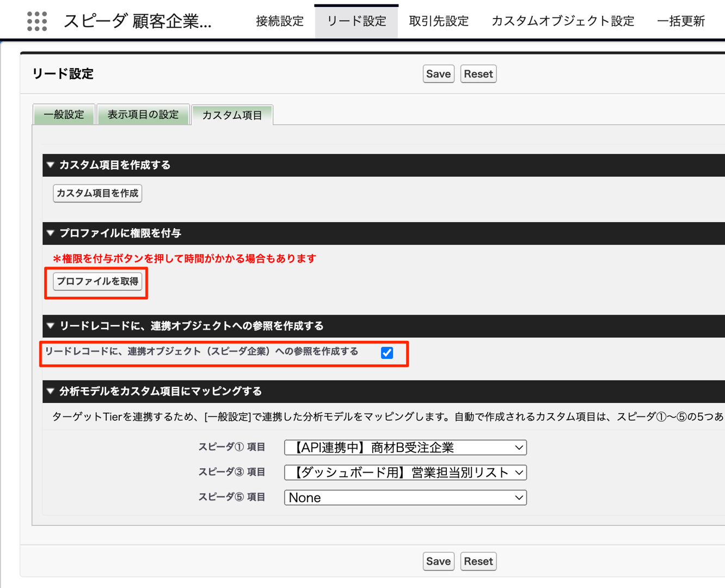The image size is (725, 588).
Task: Switch to the 表示項目の設定 sub-tab
Action: point(143,114)
